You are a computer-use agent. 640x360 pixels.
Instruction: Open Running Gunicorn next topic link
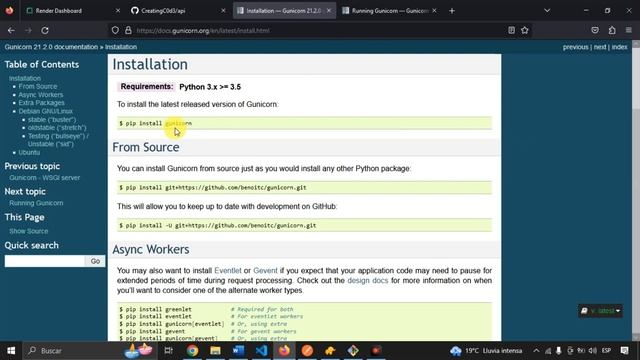[x=36, y=203]
